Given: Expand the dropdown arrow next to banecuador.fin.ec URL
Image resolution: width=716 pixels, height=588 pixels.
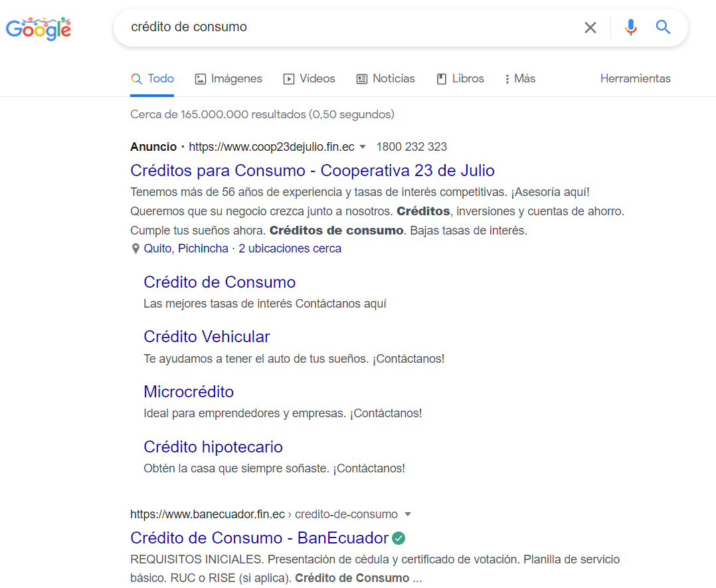Looking at the screenshot, I should tap(408, 514).
